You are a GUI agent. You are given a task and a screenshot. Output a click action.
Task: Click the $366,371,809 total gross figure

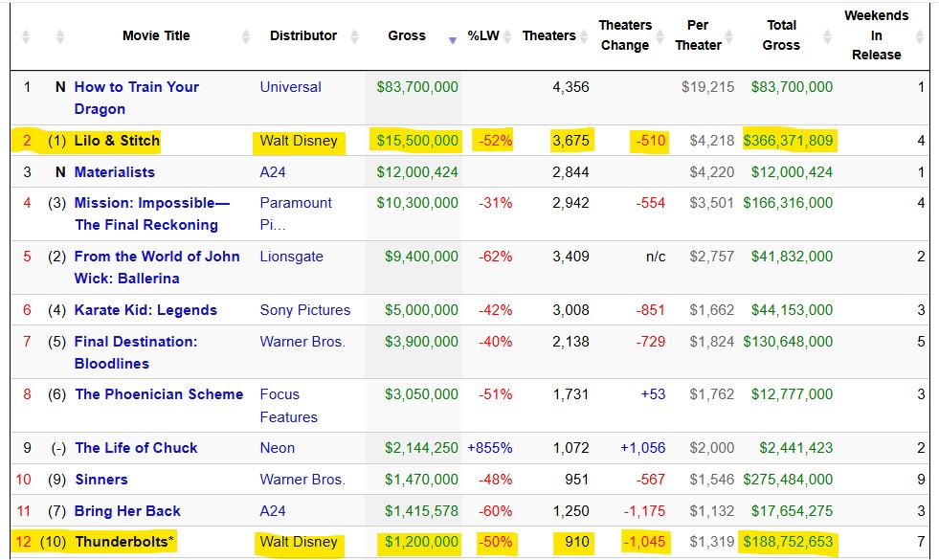(788, 141)
